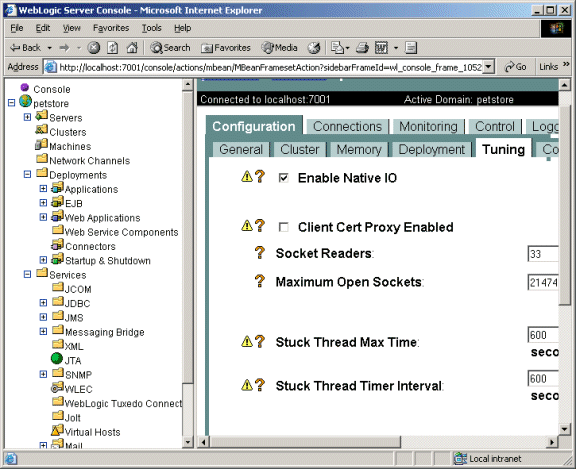
Task: Click the JTA green circle icon
Action: (57, 358)
